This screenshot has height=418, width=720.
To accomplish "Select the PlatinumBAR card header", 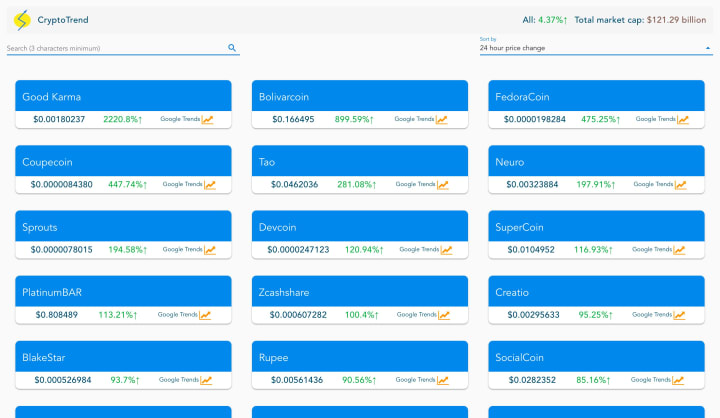I will pyautogui.click(x=123, y=292).
